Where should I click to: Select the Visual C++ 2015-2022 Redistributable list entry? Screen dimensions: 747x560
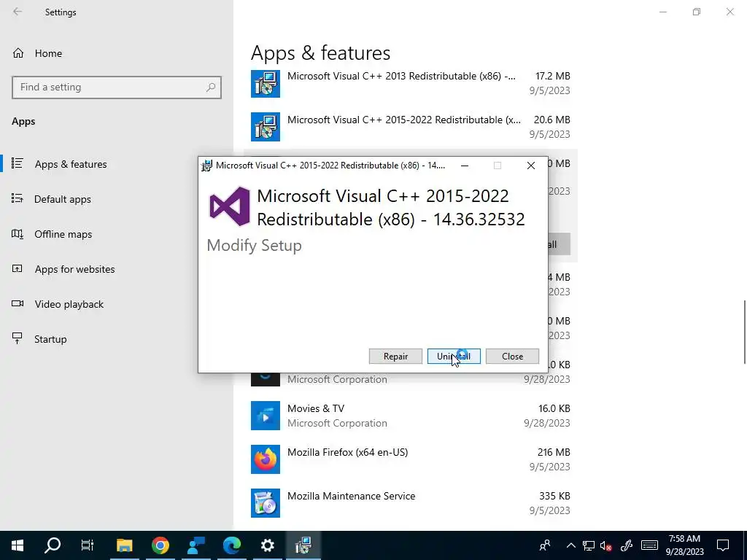pos(410,127)
